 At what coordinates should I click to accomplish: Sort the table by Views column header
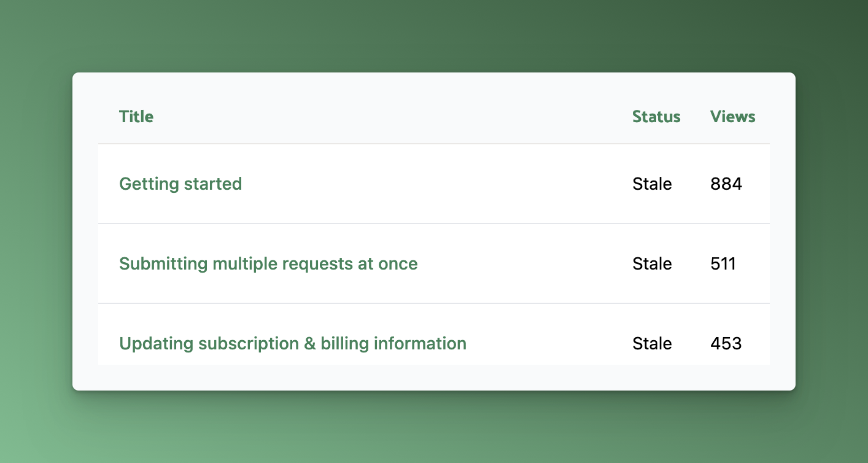click(x=732, y=117)
